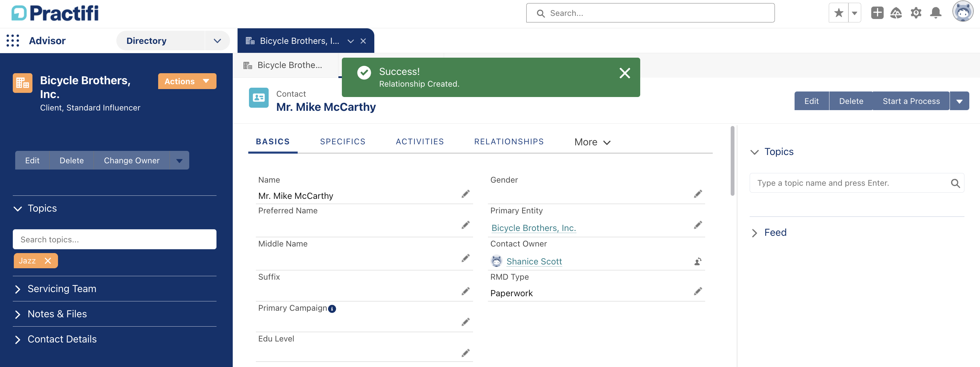Switch to RELATIONSHIPS tab
This screenshot has width=980, height=367.
[x=509, y=142]
